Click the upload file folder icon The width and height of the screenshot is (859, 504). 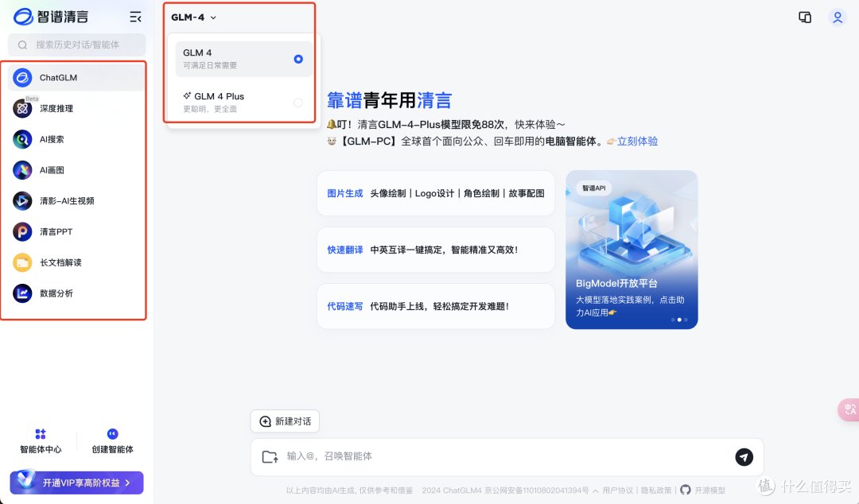(270, 456)
